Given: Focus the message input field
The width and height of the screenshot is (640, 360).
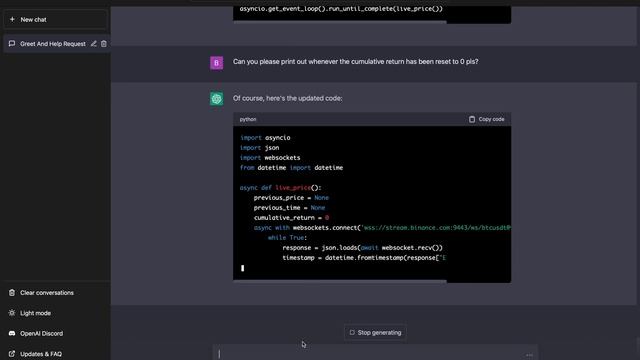Looking at the screenshot, I should pyautogui.click(x=375, y=353).
